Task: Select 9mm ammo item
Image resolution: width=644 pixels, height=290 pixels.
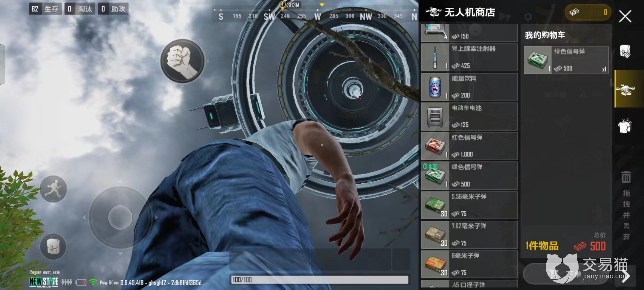Action: coord(469,264)
